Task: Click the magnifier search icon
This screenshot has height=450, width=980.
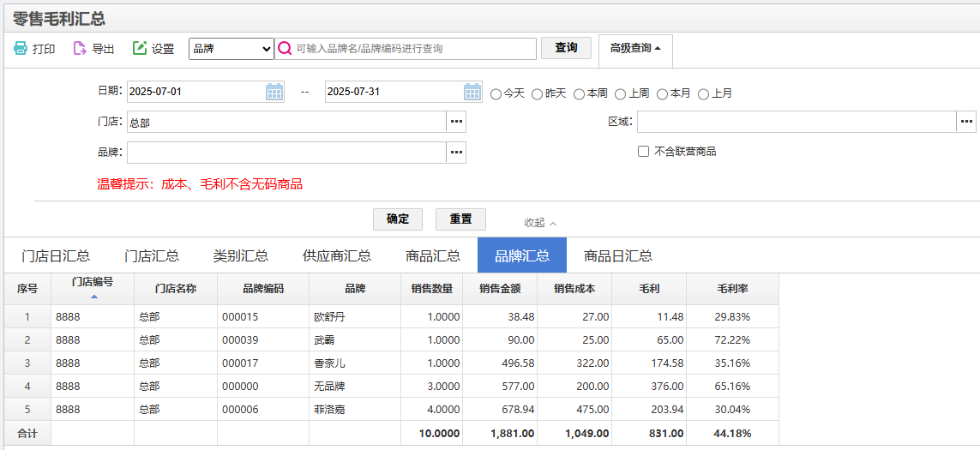Action: (285, 49)
